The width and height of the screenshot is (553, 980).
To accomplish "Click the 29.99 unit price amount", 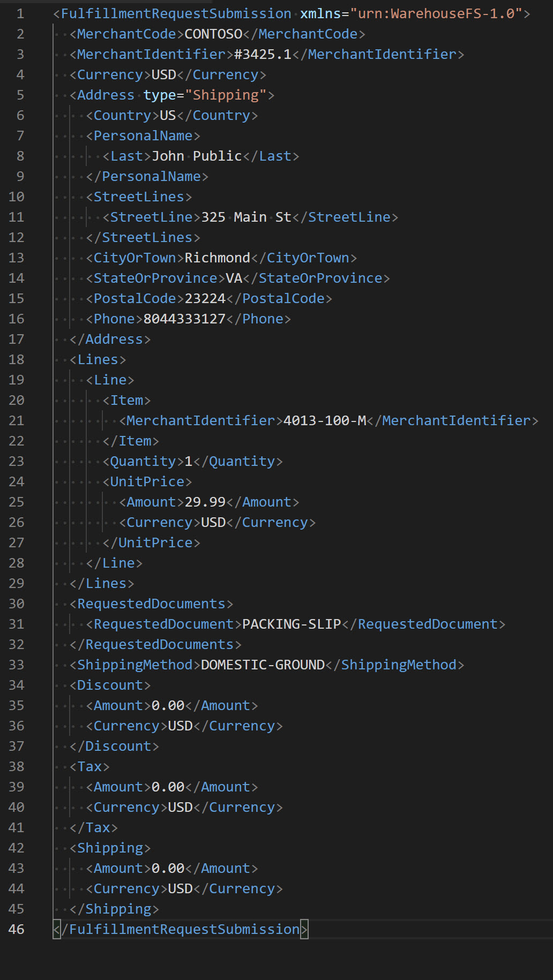I will 205,502.
